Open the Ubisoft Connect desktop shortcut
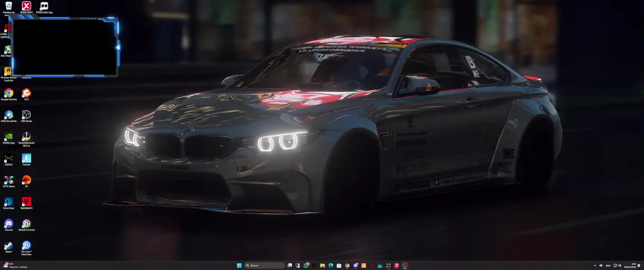644x270 pixels. 26,225
